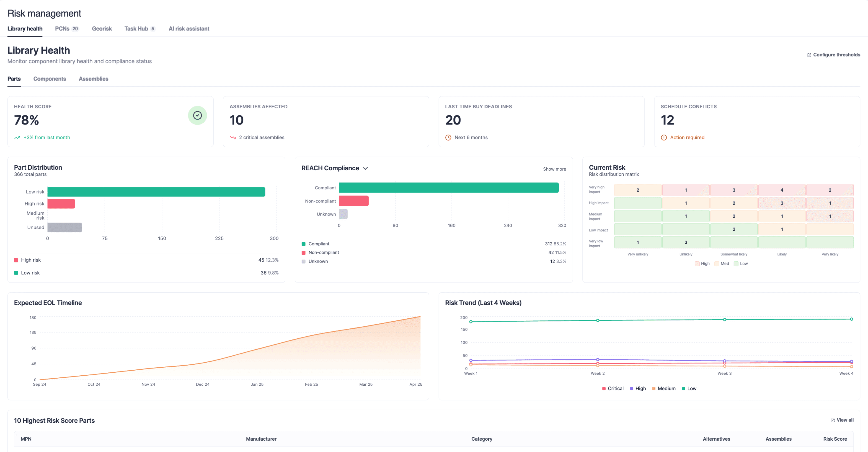Click the upward trend icon in Health Score

tap(17, 138)
